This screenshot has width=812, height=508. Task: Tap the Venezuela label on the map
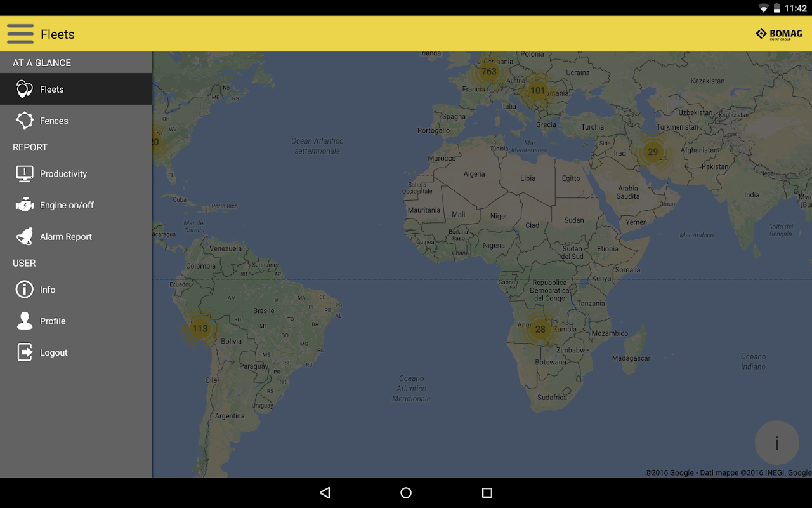(225, 248)
